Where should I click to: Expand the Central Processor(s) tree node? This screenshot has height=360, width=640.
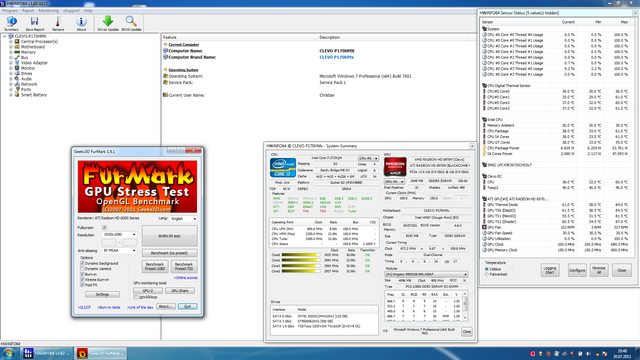(11, 42)
